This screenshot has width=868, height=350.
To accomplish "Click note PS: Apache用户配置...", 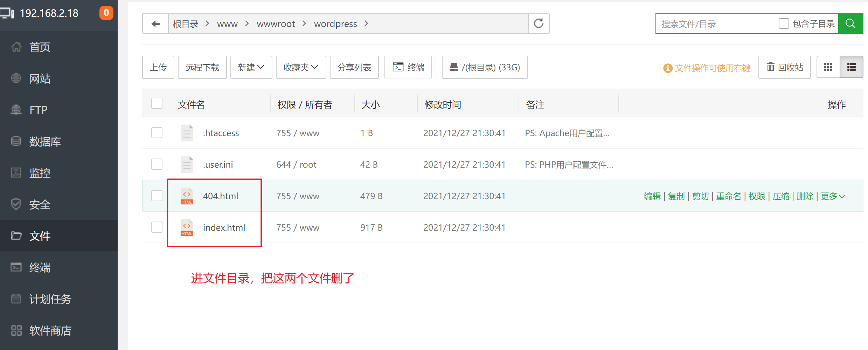I will pyautogui.click(x=567, y=133).
